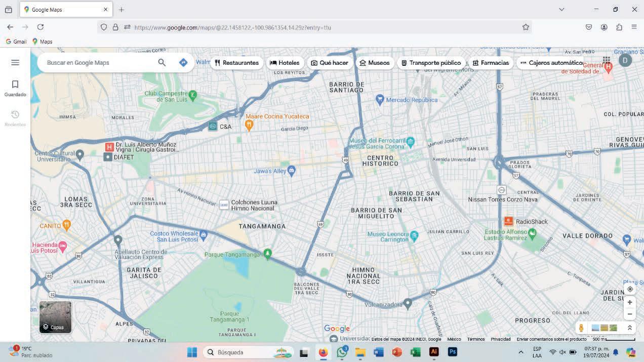Open the Privacidad link

(x=501, y=339)
